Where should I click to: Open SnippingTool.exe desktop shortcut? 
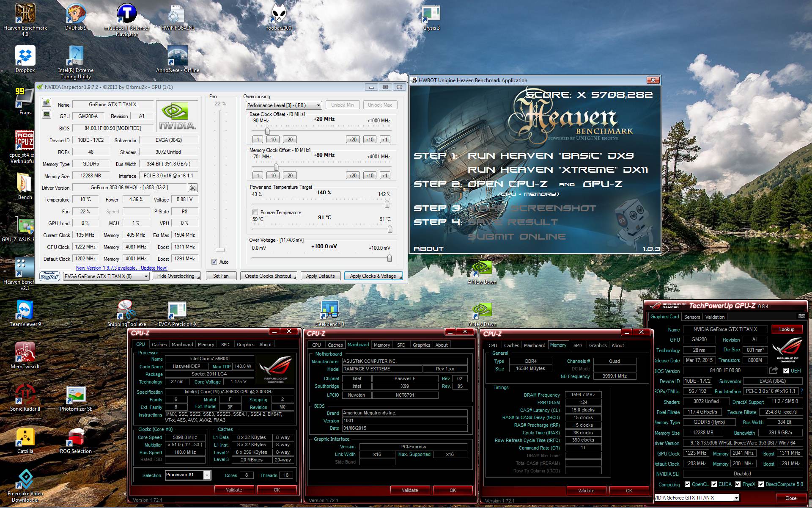click(x=126, y=313)
